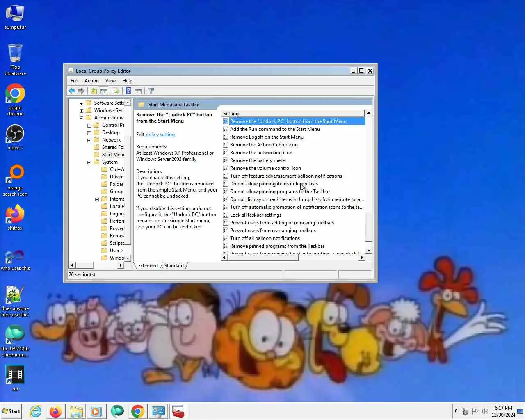Select the Logon folder in tree

pos(113,214)
